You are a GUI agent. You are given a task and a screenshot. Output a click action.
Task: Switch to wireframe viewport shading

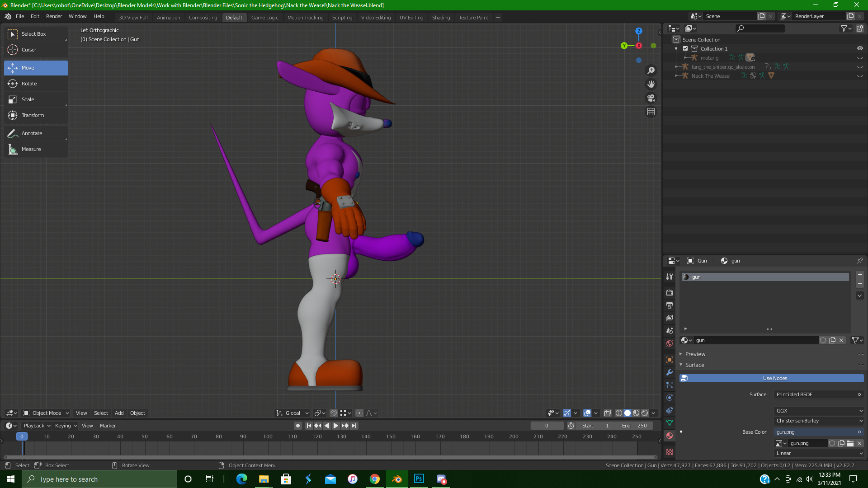point(619,413)
